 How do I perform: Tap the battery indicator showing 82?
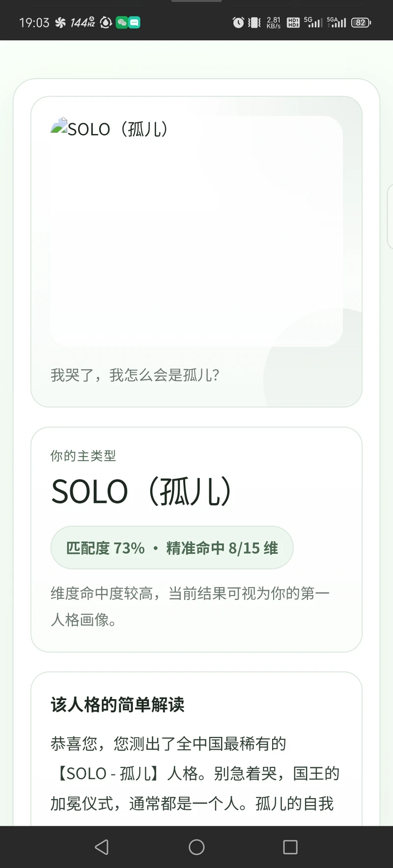coord(361,22)
